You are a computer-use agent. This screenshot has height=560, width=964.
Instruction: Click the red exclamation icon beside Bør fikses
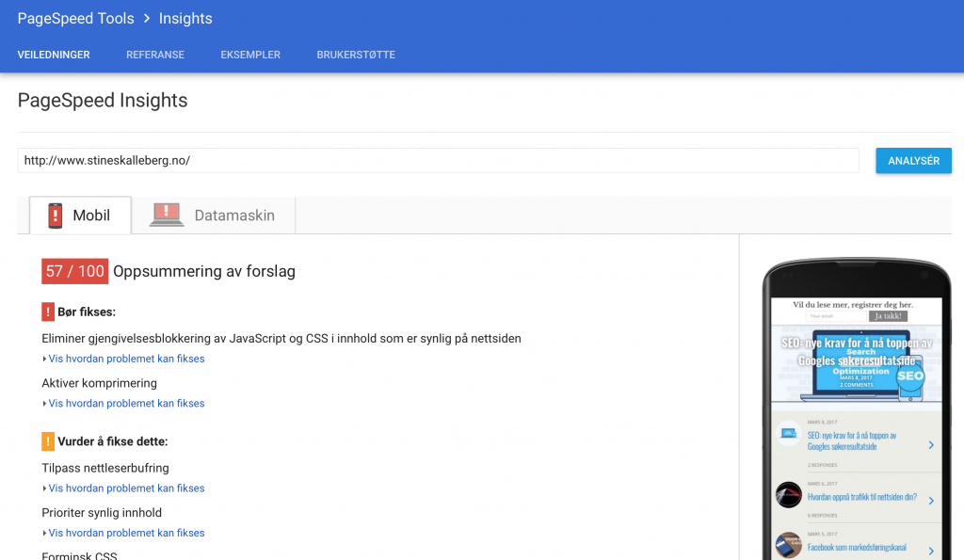tap(48, 312)
